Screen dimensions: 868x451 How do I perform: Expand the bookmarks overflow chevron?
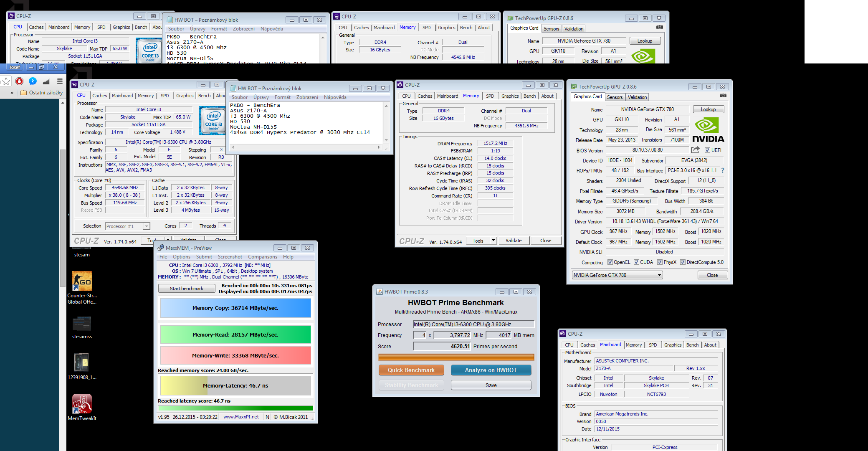click(12, 93)
